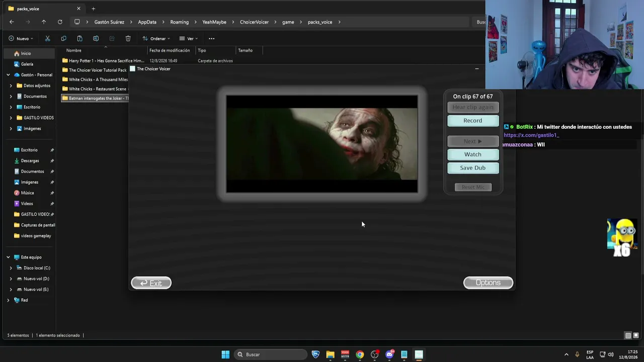The width and height of the screenshot is (644, 362).
Task: Expand the Disco local (C:) node
Action: pos(11,268)
